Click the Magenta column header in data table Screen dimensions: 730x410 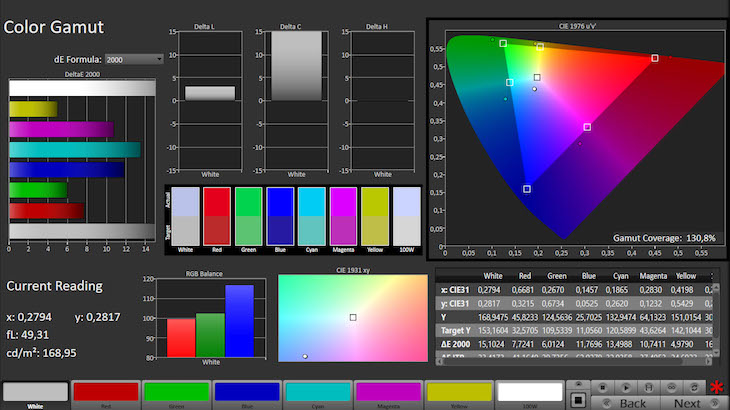pos(652,275)
